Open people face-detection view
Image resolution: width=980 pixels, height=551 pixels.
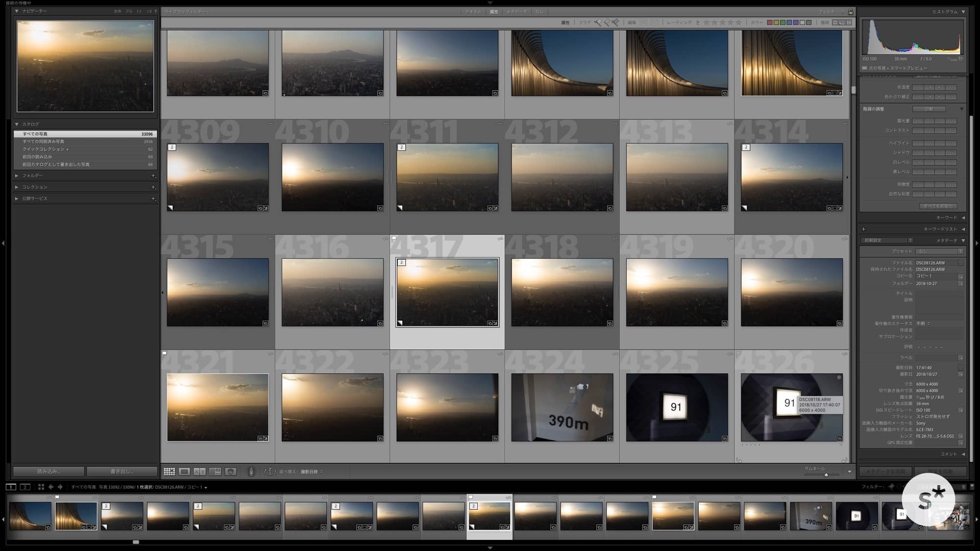pyautogui.click(x=231, y=472)
